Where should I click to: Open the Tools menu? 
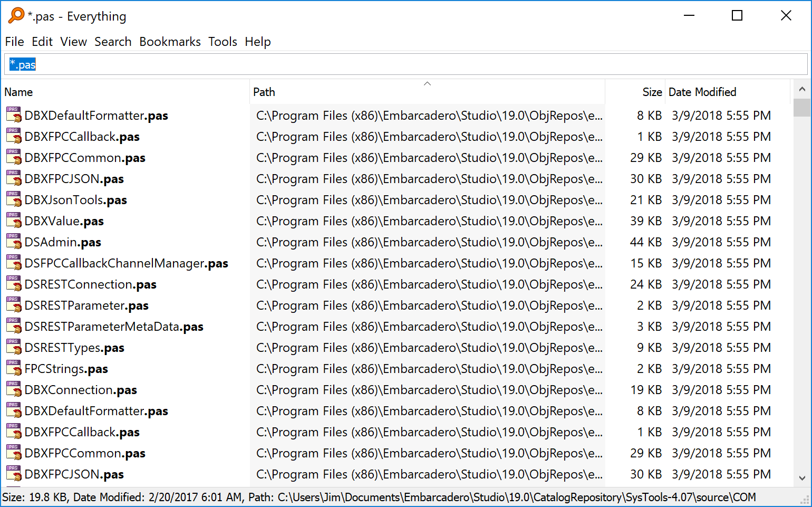click(223, 42)
